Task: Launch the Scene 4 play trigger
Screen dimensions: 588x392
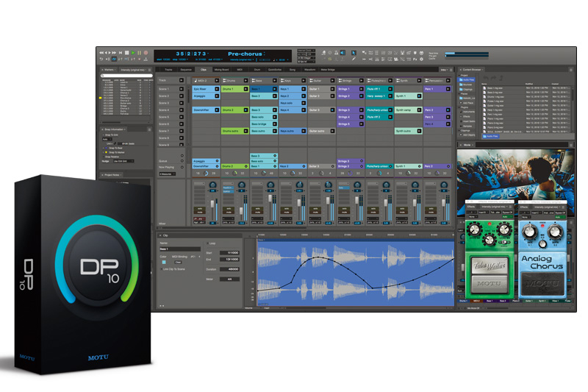Action: click(x=181, y=110)
